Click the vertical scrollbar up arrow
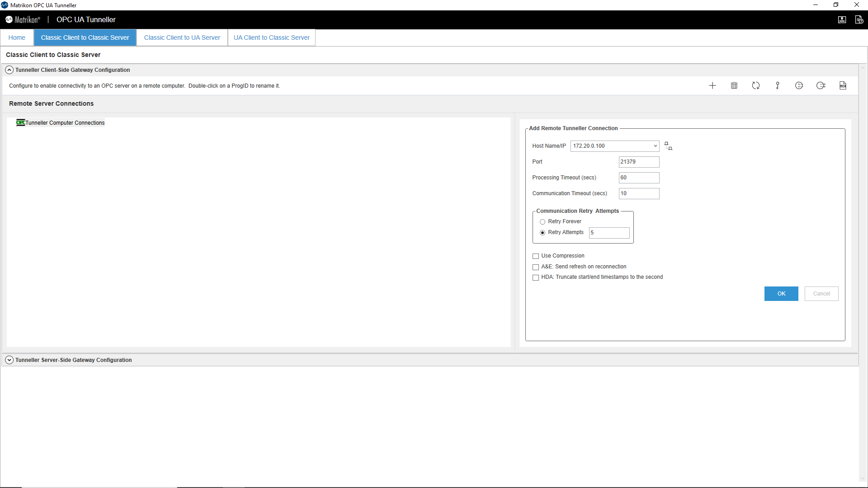868x488 pixels. pyautogui.click(x=863, y=68)
